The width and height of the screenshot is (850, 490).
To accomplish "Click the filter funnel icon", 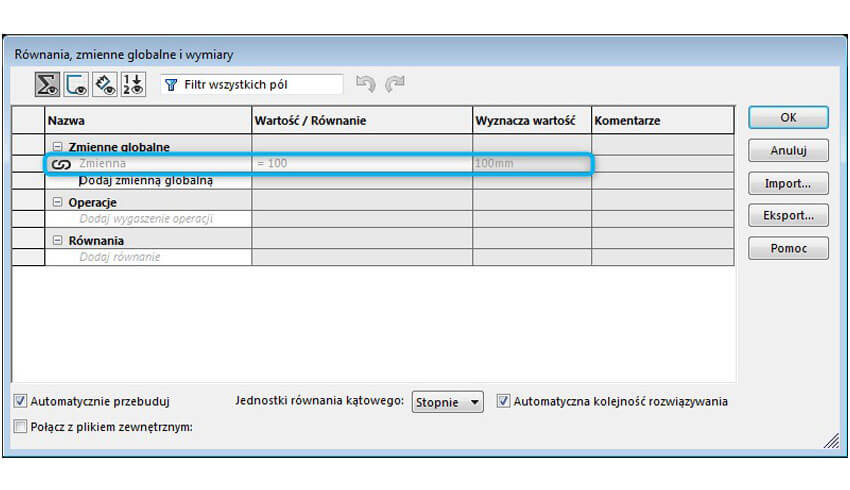I will tap(171, 85).
